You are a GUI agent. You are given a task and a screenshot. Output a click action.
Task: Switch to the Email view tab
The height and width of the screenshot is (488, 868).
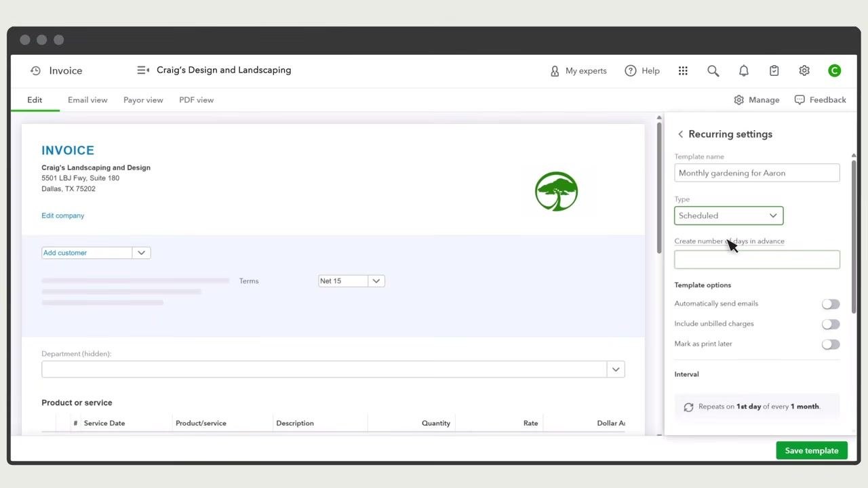[x=87, y=100]
